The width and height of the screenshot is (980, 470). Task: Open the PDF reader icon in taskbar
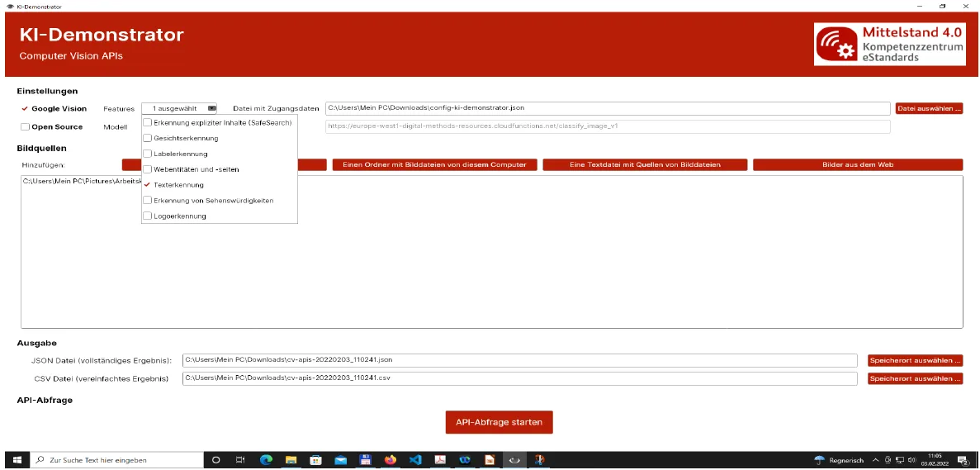[x=441, y=460]
